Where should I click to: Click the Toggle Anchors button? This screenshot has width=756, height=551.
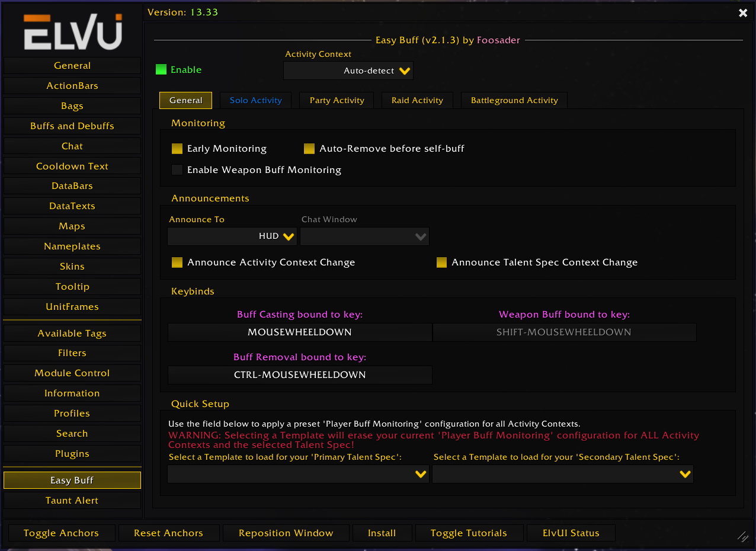61,533
